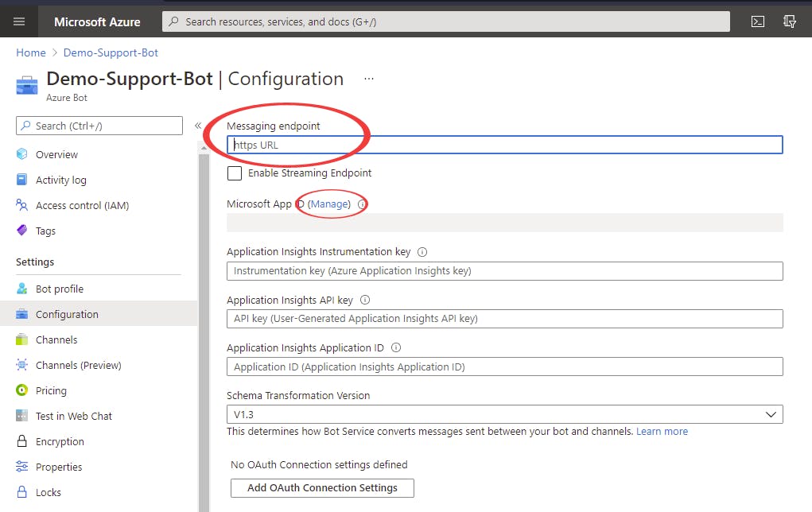This screenshot has height=512, width=812.
Task: Open Access control (IAM) in the sidebar
Action: (82, 205)
